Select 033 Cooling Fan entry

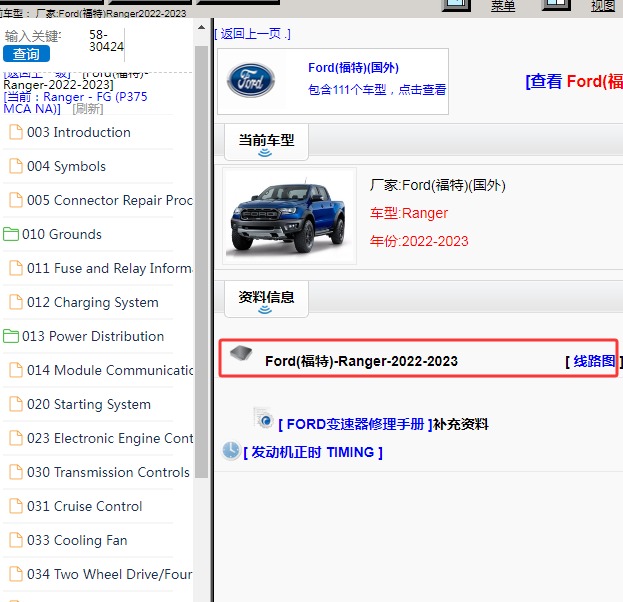coord(77,540)
